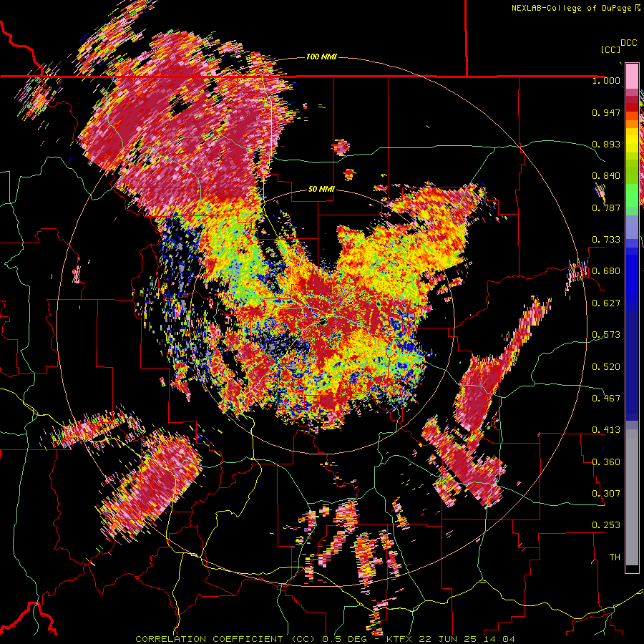Click the 100 NMI range ring label
This screenshot has height=644, width=644.
point(321,57)
